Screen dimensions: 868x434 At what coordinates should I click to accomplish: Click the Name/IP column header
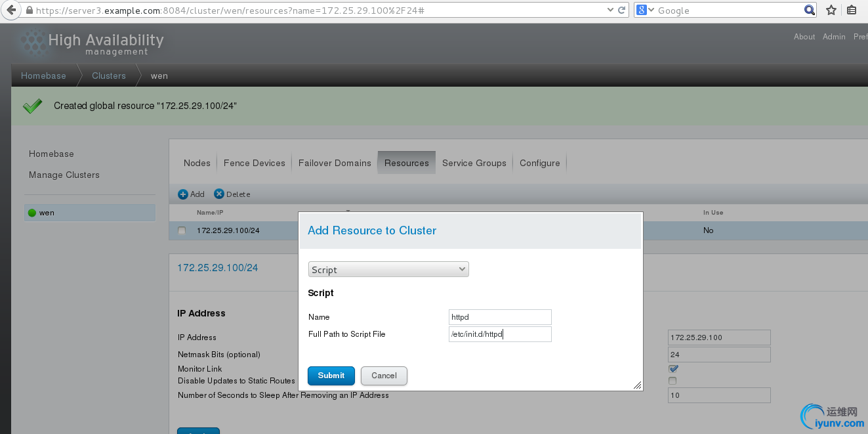point(210,213)
